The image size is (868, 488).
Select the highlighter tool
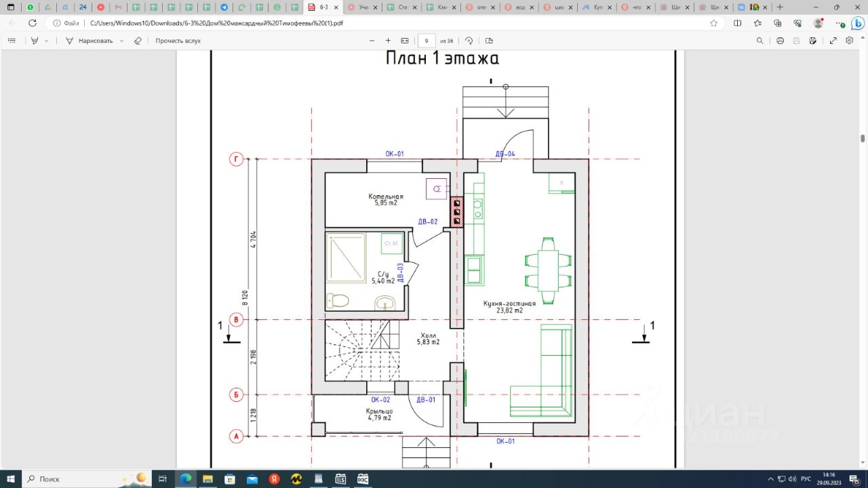[x=35, y=41]
